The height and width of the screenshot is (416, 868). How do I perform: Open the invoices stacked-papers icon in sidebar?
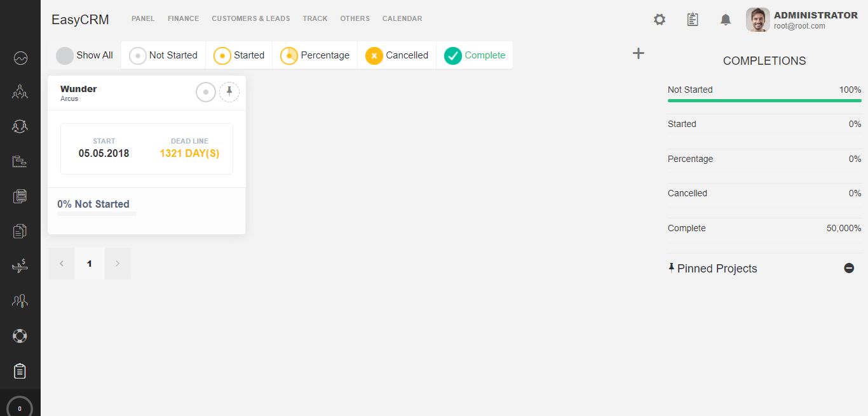pos(20,196)
